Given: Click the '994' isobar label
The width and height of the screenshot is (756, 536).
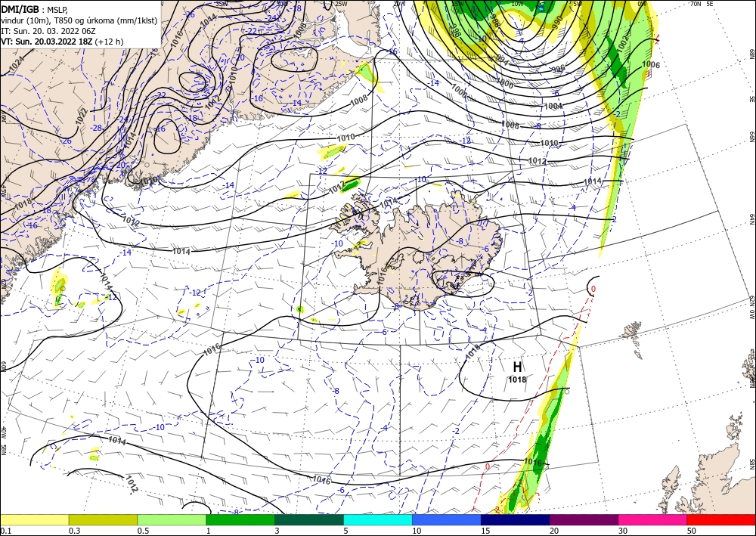Looking at the screenshot, I should [501, 60].
